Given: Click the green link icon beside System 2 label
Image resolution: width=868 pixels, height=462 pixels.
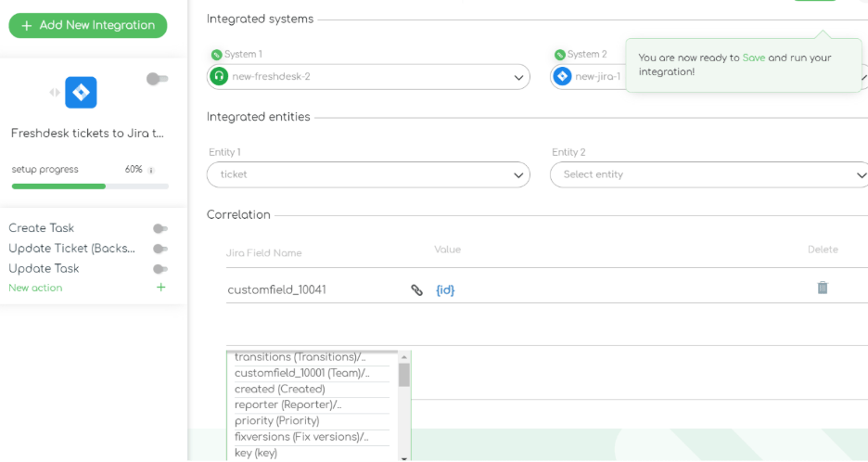Looking at the screenshot, I should pyautogui.click(x=560, y=55).
